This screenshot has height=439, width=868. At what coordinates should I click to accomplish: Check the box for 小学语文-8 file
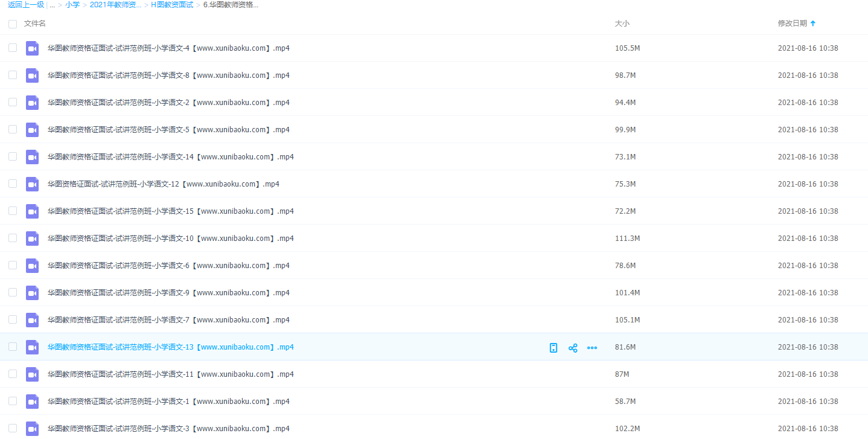(x=13, y=75)
